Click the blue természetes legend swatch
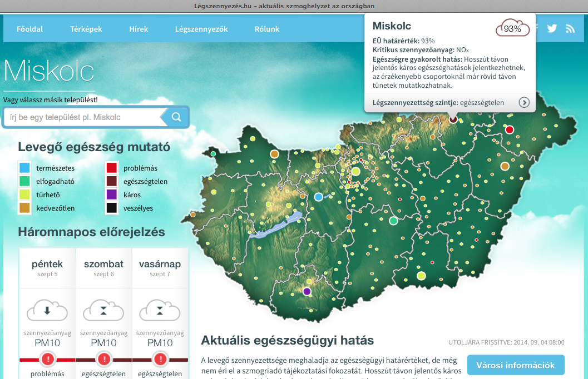This screenshot has width=588, height=379. tap(24, 167)
